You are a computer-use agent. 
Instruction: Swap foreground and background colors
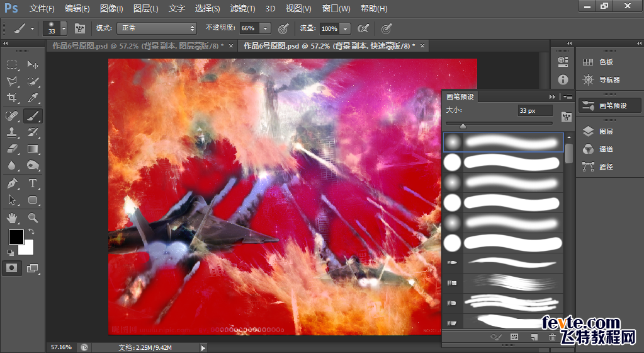(31, 231)
